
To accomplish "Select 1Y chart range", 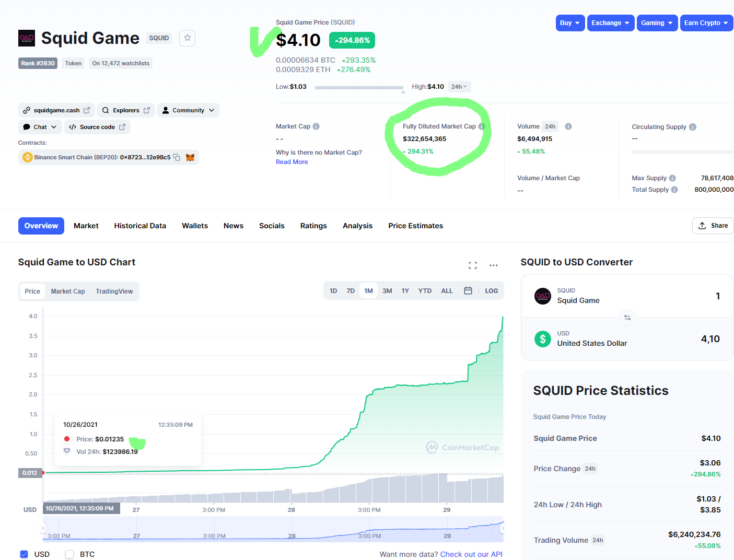I will (x=405, y=290).
